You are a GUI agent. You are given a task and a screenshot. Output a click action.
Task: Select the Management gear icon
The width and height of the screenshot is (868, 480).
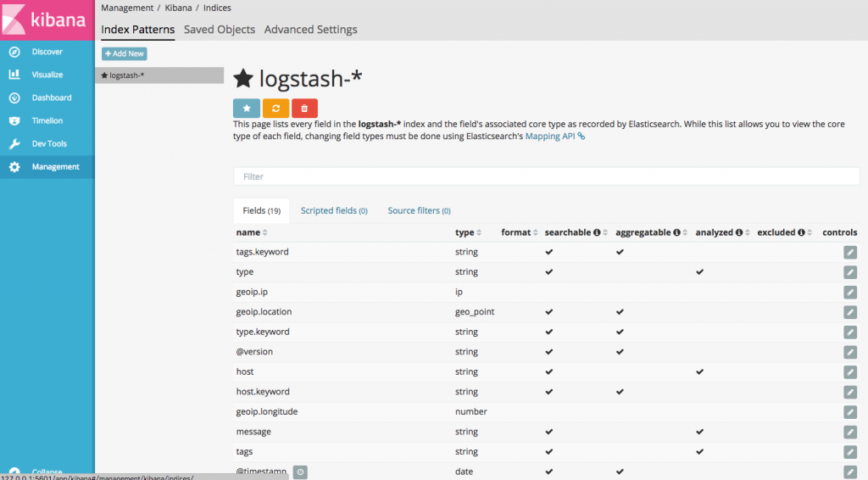[x=14, y=167]
